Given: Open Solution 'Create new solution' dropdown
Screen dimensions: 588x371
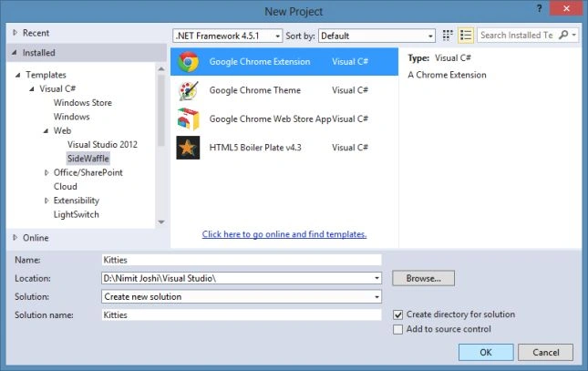Looking at the screenshot, I should click(x=242, y=297).
